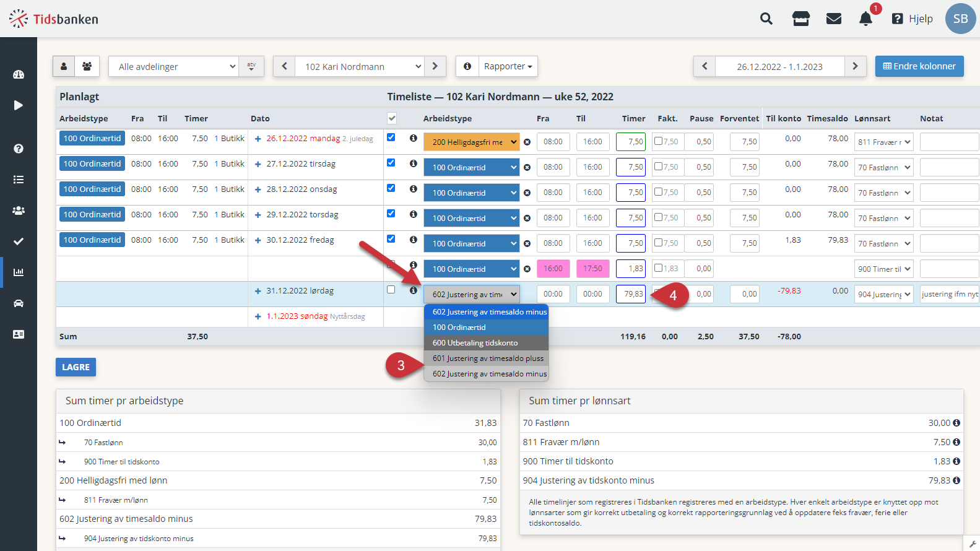Open Rapporter dropdown
The image size is (980, 551).
508,66
